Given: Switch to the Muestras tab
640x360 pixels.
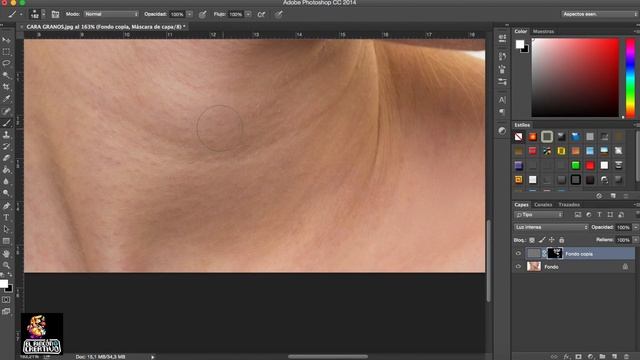Looking at the screenshot, I should click(543, 31).
